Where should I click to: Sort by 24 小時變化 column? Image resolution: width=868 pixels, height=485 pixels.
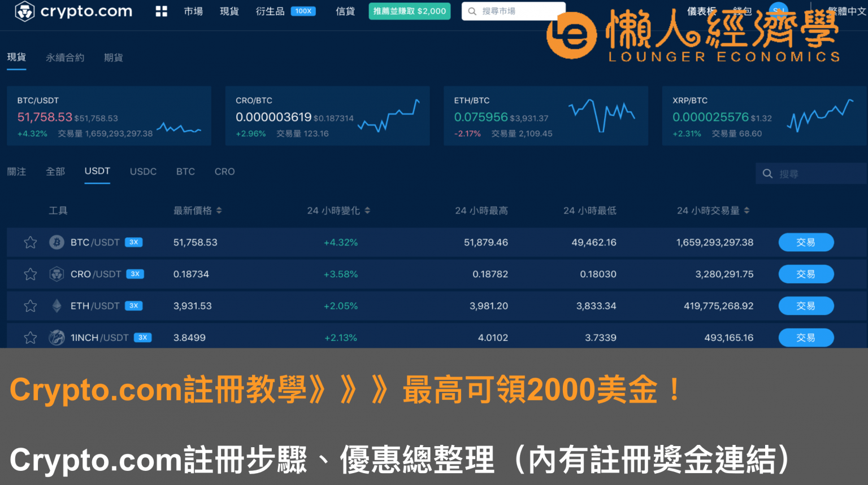click(367, 211)
